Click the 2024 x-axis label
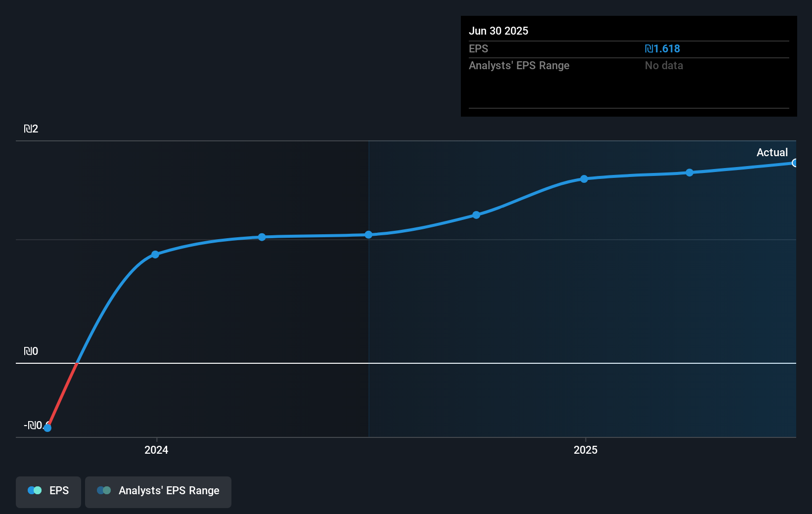This screenshot has height=514, width=812. pyautogui.click(x=156, y=450)
